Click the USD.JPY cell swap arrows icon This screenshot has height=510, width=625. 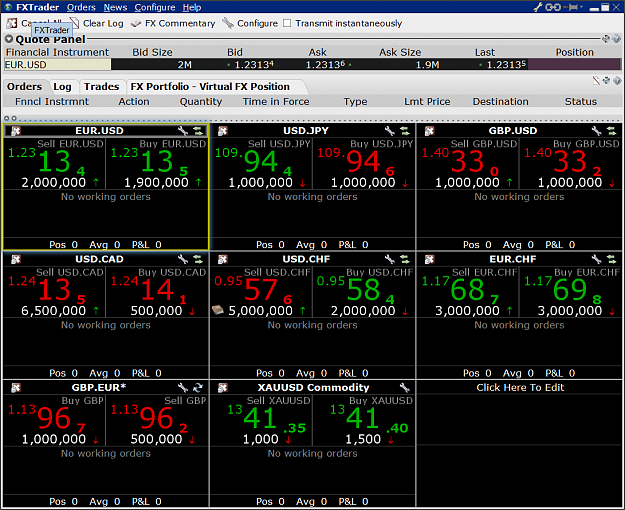click(405, 130)
